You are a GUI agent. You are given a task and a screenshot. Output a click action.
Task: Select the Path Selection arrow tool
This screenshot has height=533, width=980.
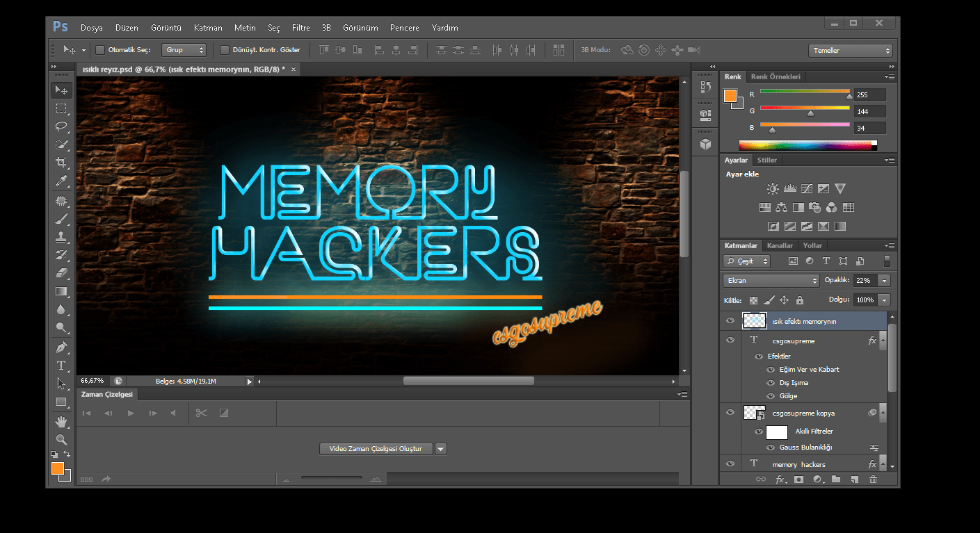point(61,384)
